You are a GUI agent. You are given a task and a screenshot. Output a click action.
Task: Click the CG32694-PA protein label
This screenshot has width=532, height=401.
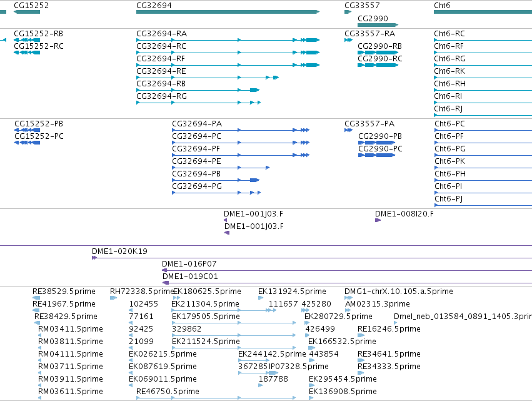click(197, 124)
